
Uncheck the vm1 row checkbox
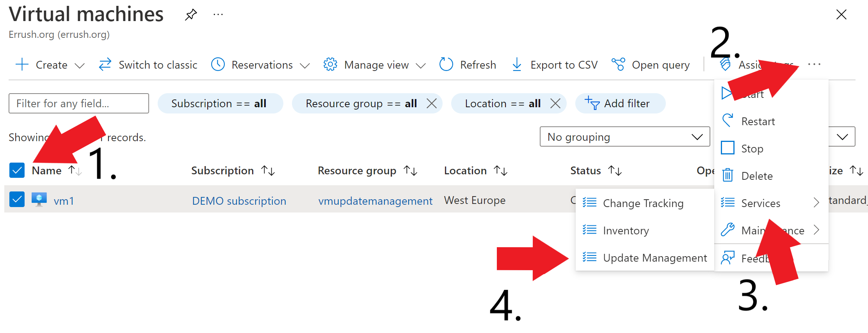point(17,200)
